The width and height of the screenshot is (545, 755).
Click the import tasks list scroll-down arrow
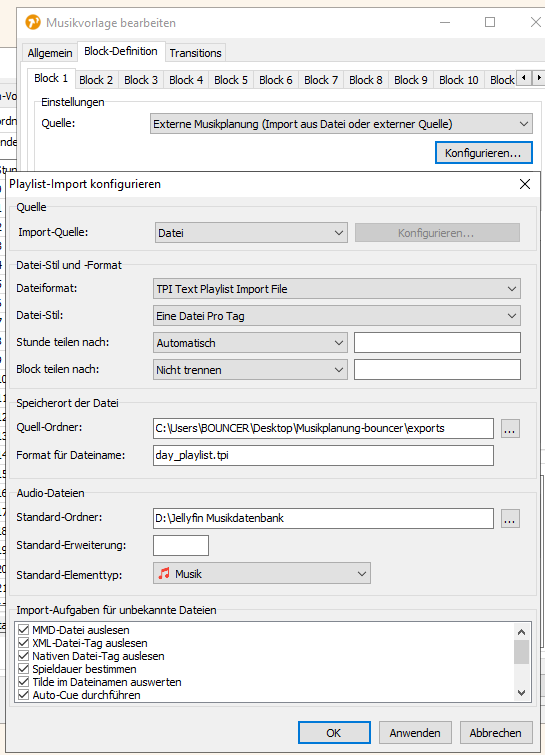coord(521,693)
